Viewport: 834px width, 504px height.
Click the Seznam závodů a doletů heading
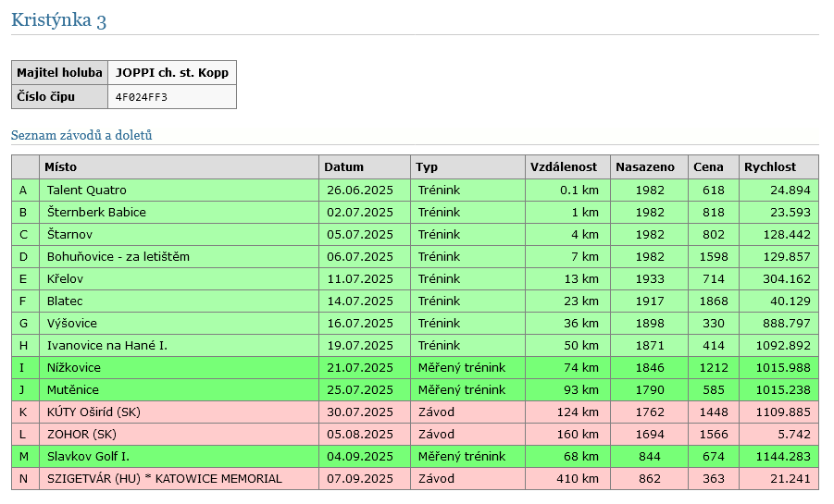pyautogui.click(x=81, y=135)
